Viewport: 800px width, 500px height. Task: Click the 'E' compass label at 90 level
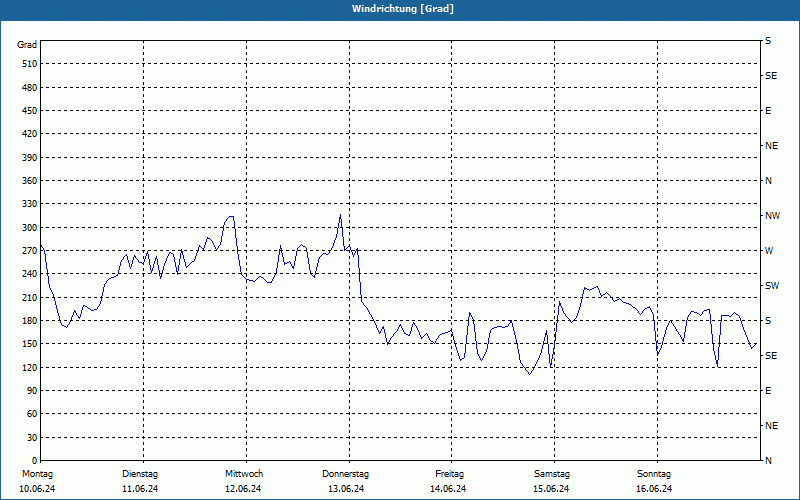pyautogui.click(x=768, y=390)
